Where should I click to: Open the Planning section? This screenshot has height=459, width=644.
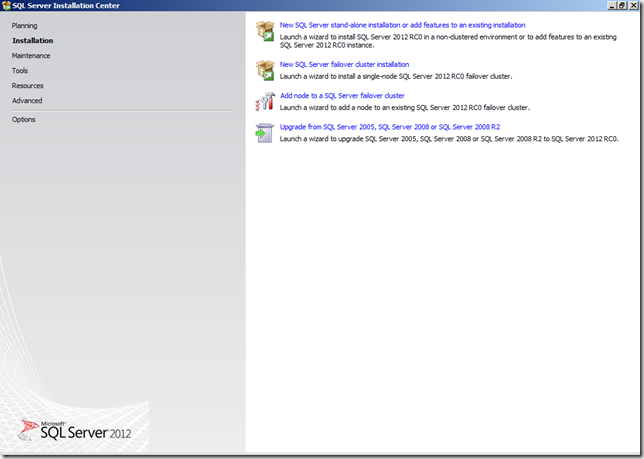click(24, 25)
